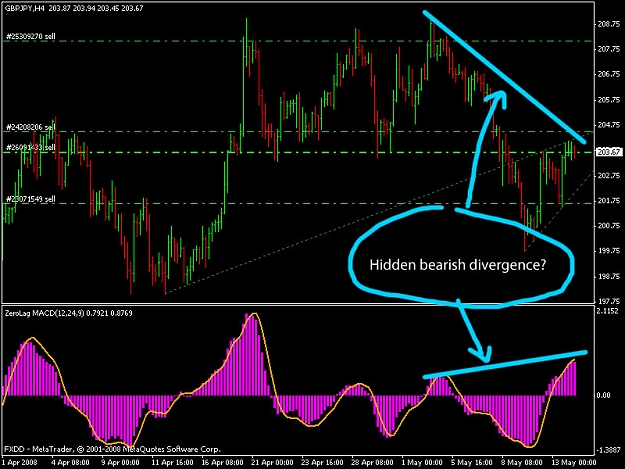Click the 5 May 16:00 time label
The image size is (625, 469).
point(472,463)
